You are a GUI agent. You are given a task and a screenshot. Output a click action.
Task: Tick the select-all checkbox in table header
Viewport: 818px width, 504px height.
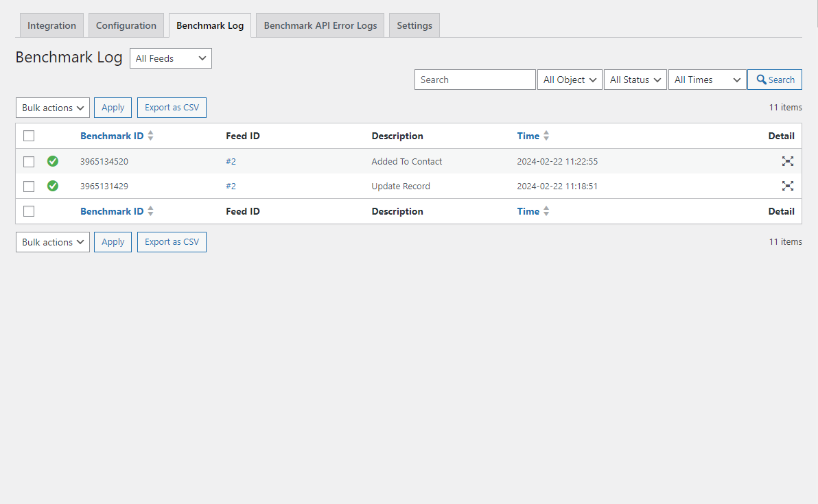29,136
